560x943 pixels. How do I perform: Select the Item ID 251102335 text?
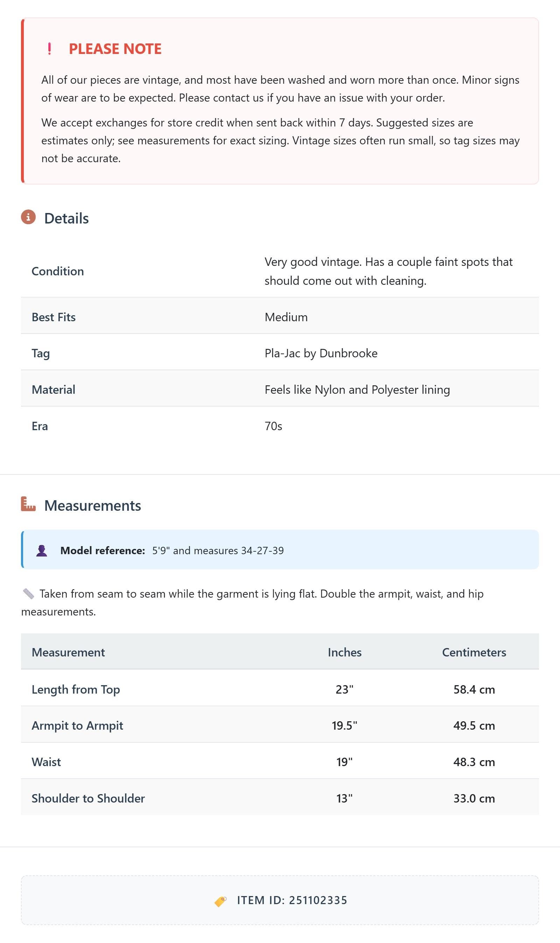[292, 900]
